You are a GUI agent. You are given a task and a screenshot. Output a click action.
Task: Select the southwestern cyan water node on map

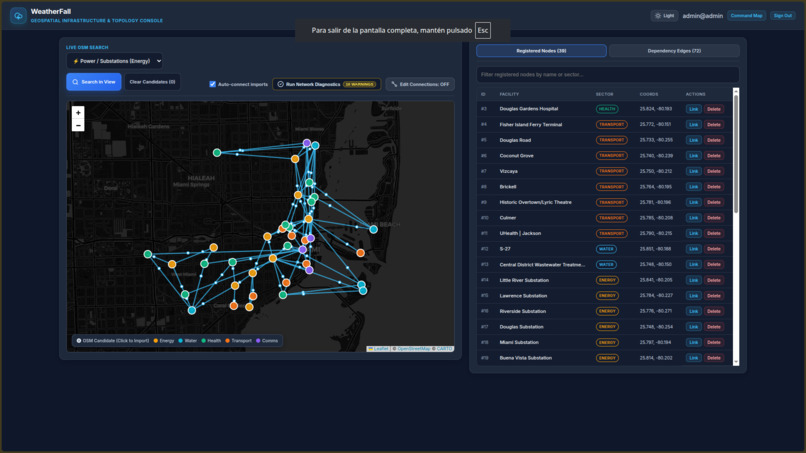click(x=192, y=310)
